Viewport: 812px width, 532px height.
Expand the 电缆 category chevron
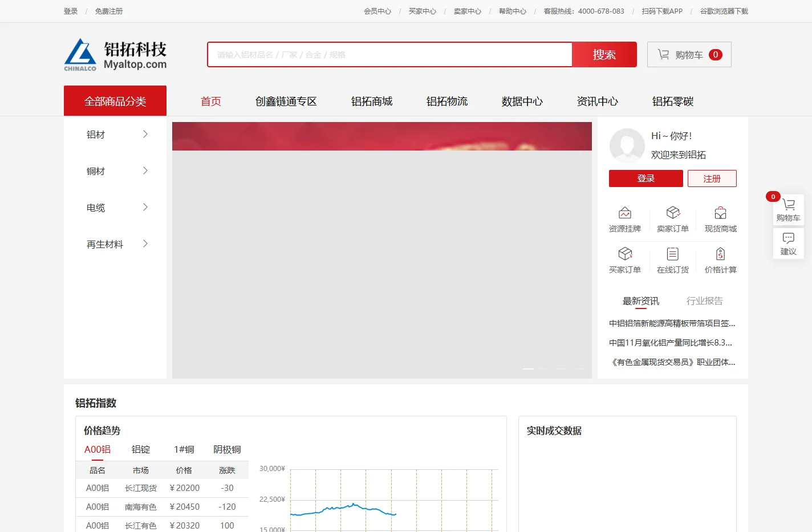(145, 207)
